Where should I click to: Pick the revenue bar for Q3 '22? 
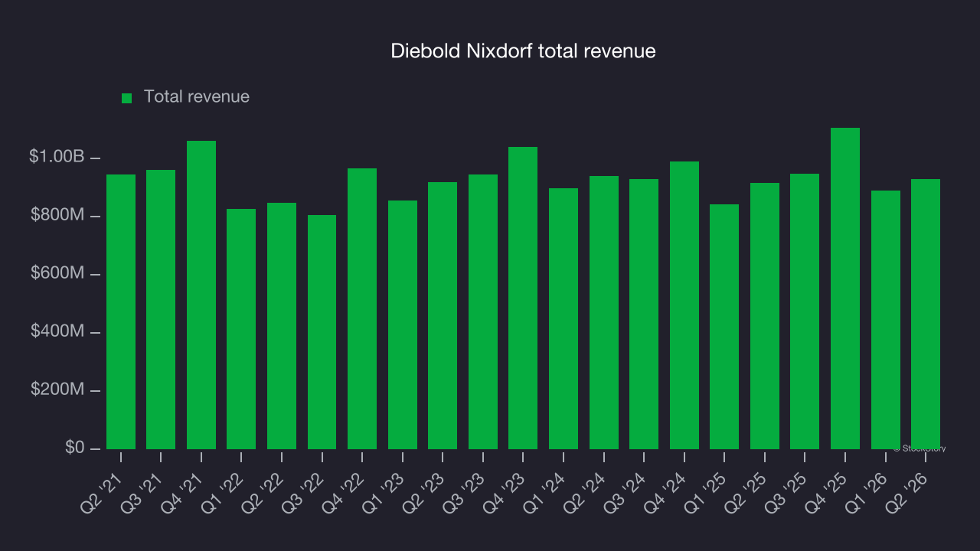point(322,332)
